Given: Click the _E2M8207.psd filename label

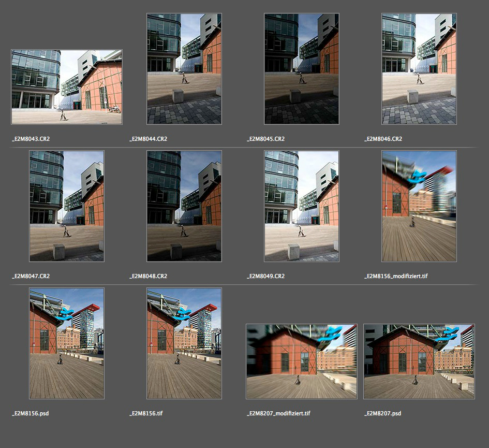Looking at the screenshot, I should coord(383,413).
